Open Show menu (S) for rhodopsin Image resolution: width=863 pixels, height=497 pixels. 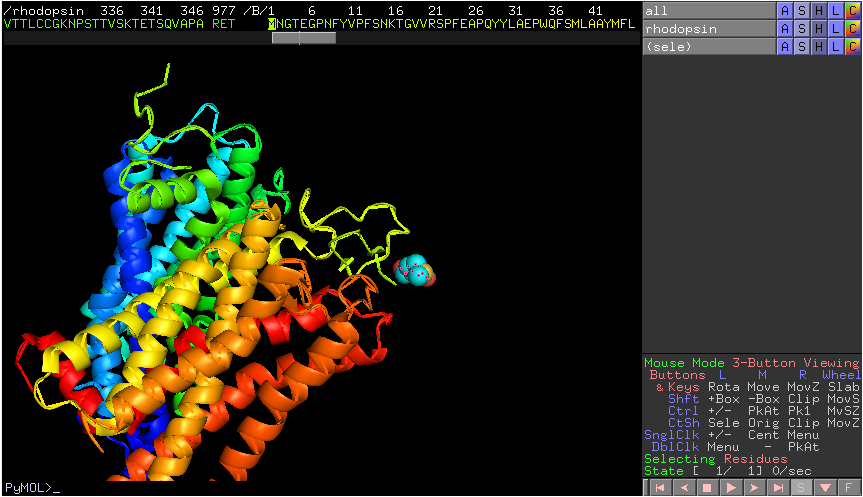pos(802,29)
